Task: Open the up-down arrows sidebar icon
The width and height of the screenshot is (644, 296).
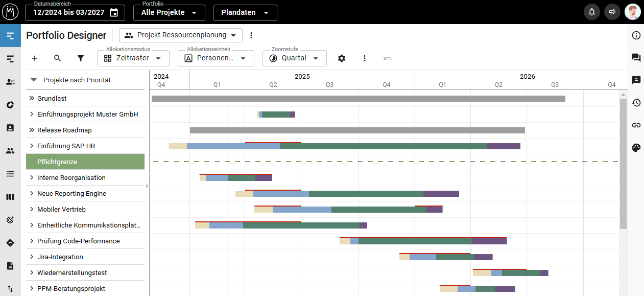Action: pyautogui.click(x=10, y=289)
